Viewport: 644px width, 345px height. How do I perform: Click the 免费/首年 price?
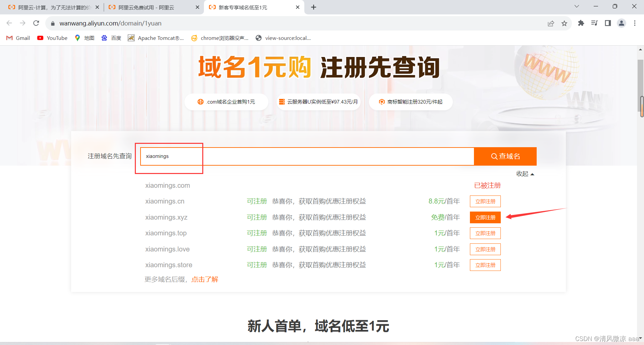[445, 217]
